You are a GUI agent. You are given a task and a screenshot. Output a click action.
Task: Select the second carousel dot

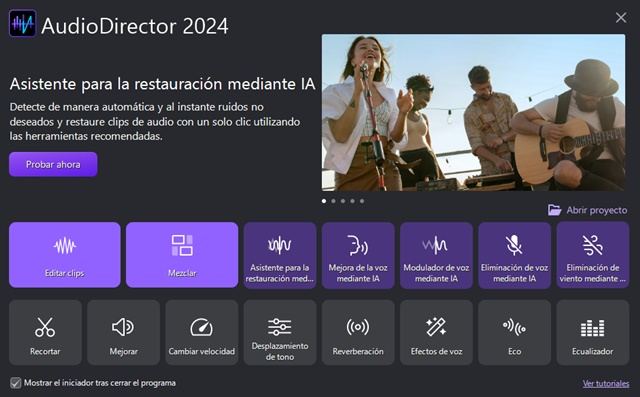(x=333, y=201)
